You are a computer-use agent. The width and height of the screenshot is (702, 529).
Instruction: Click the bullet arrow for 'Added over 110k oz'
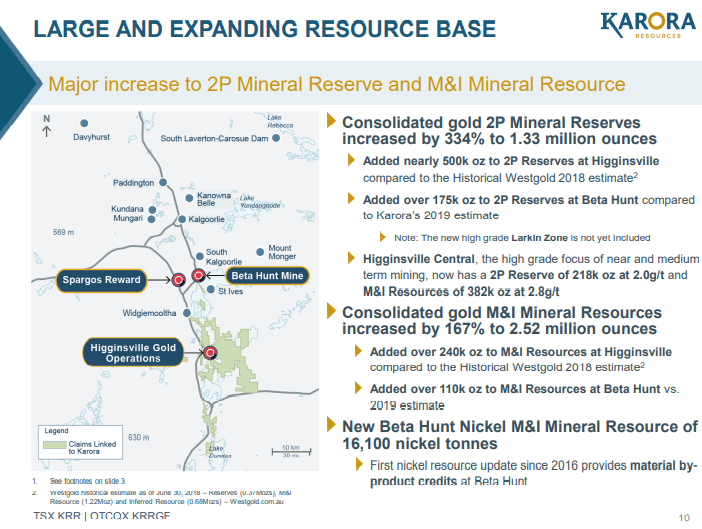point(358,388)
